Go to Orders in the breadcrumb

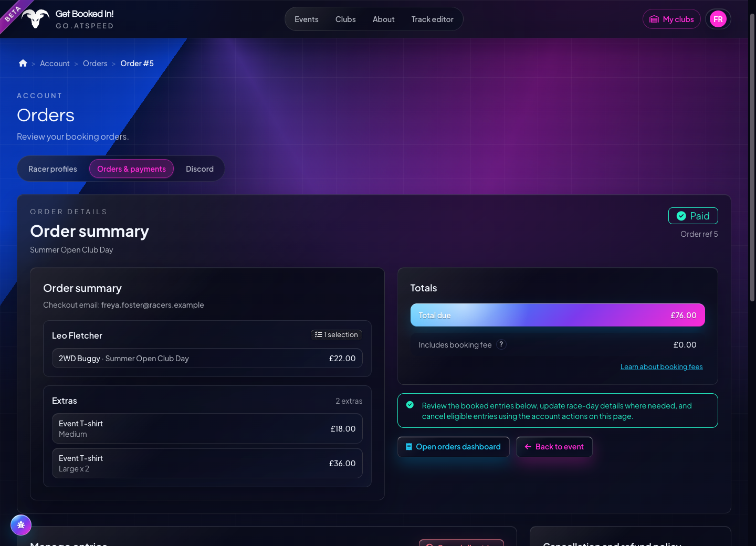(x=95, y=64)
